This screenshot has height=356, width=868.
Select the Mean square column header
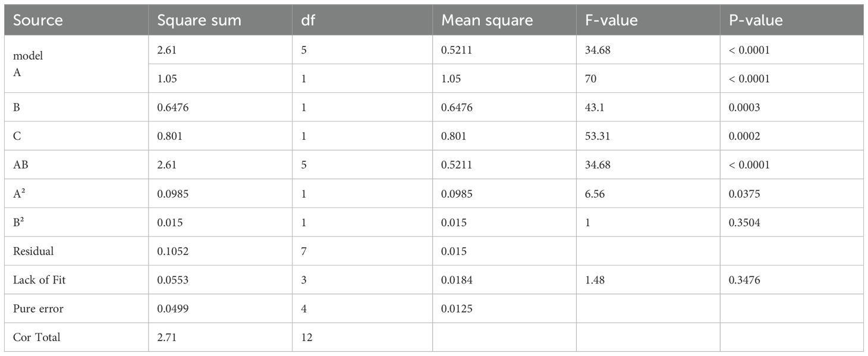486,21
